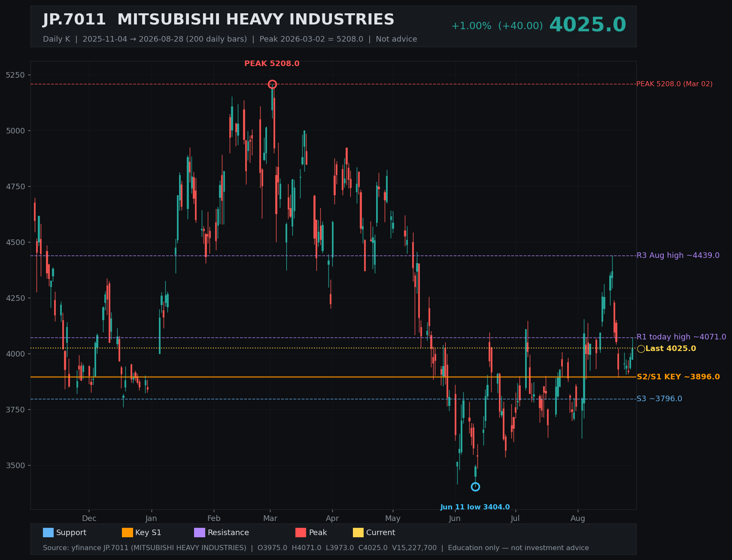Click the bold 'PEAK 5208.0' annotation above the peak
The width and height of the screenshot is (732, 560).
(272, 64)
